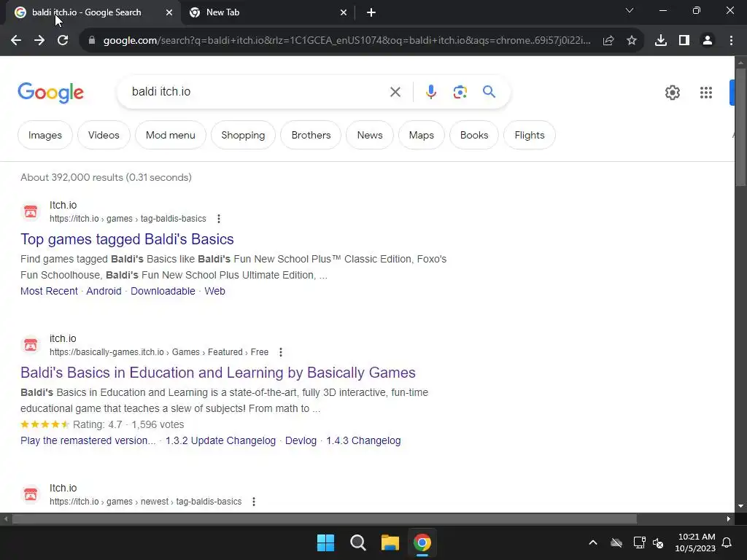
Task: Click the horizontal scrollbar thumb
Action: [324, 518]
